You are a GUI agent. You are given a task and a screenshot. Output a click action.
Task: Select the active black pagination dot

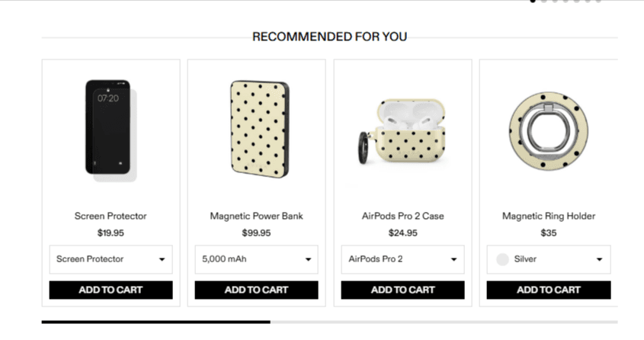coord(533,2)
